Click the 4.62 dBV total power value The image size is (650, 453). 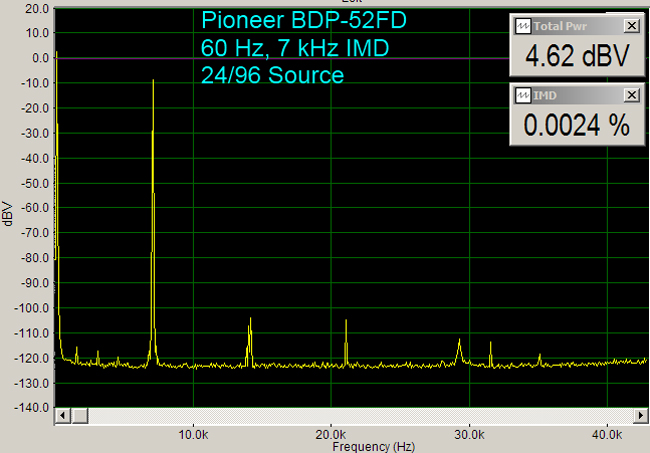[577, 56]
